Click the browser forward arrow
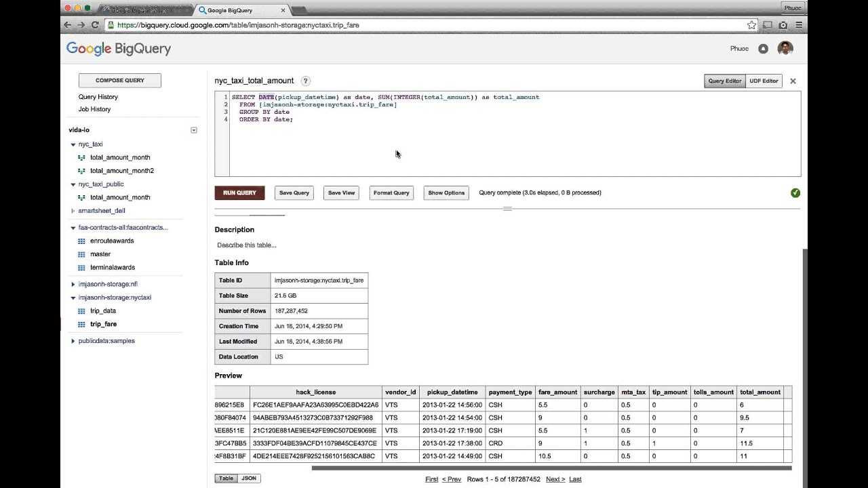The width and height of the screenshot is (868, 488). (81, 25)
